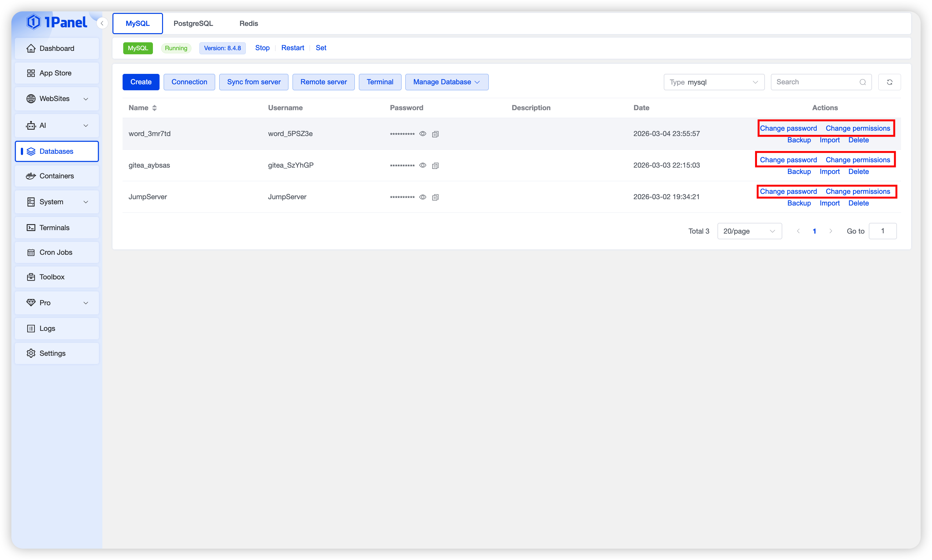
Task: Collapse sidebar using arrow near logo
Action: tap(102, 23)
